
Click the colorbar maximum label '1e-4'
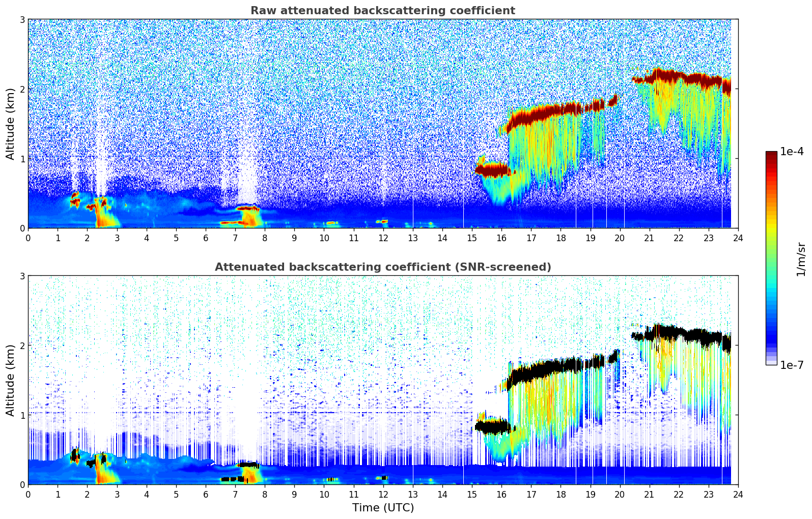[792, 152]
